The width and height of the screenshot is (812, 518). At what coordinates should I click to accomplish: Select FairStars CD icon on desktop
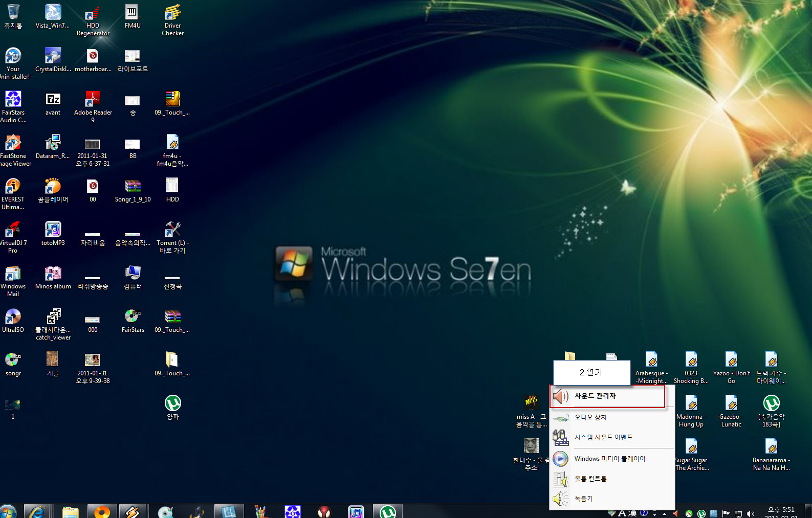coord(133,321)
